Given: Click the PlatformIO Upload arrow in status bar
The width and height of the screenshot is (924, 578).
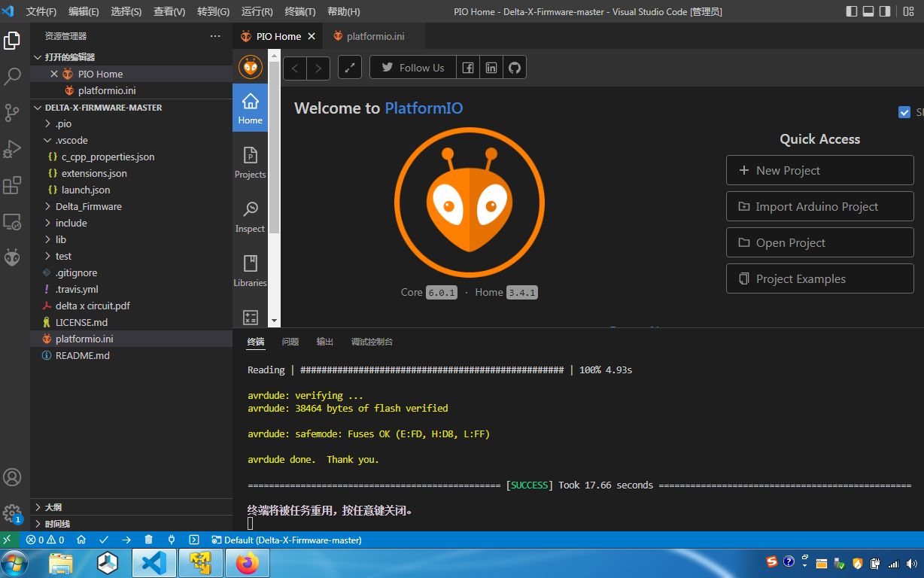Looking at the screenshot, I should pos(126,540).
